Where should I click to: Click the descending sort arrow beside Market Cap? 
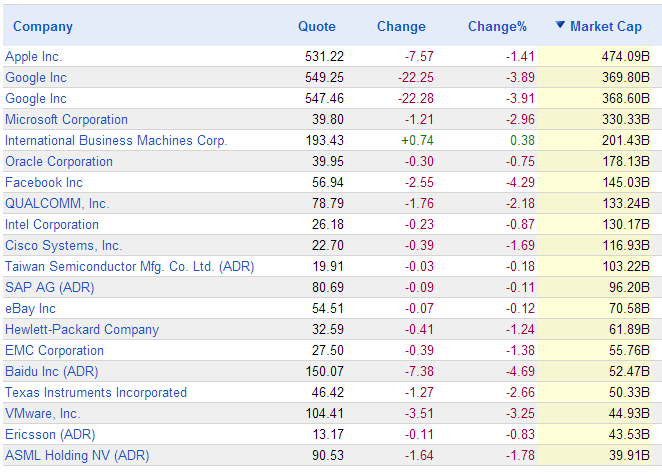[560, 25]
